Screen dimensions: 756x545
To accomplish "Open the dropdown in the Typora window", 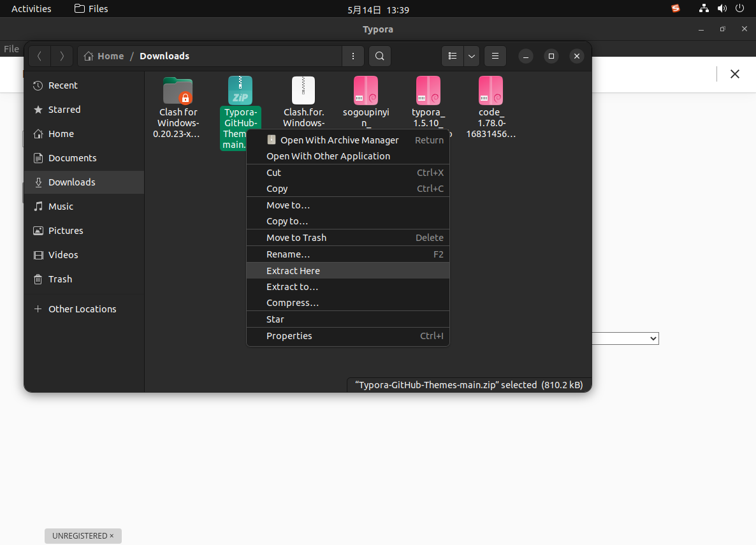I will [625, 338].
